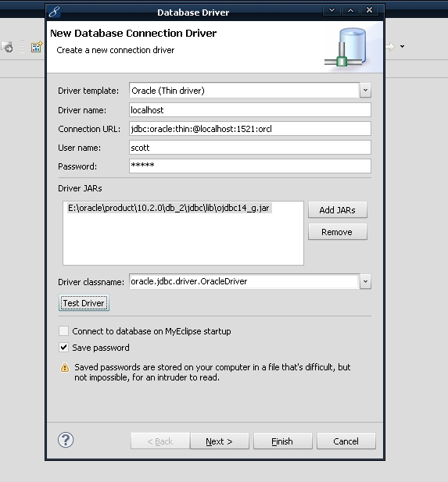Click the Test Driver button
The image size is (448, 482).
click(84, 303)
